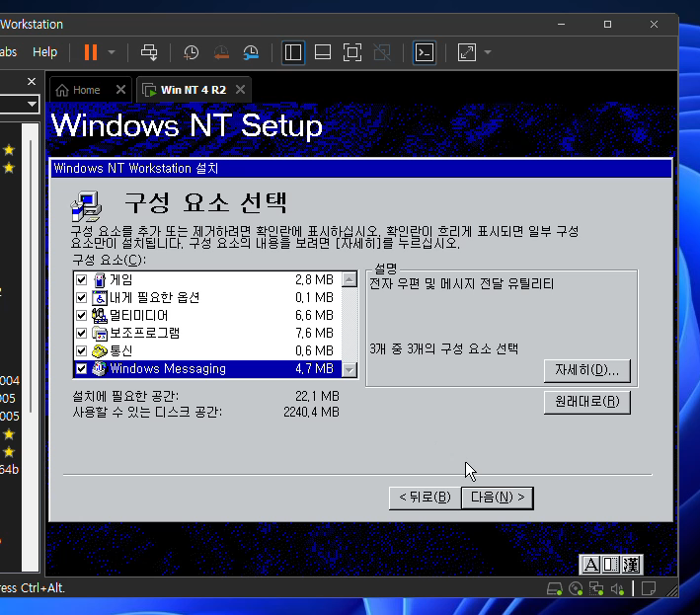Open the power options dropdown beside the pause icon

pyautogui.click(x=112, y=52)
